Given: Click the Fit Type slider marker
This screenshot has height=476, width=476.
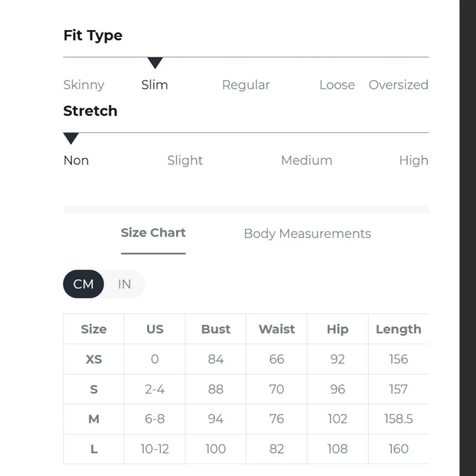Looking at the screenshot, I should [155, 63].
